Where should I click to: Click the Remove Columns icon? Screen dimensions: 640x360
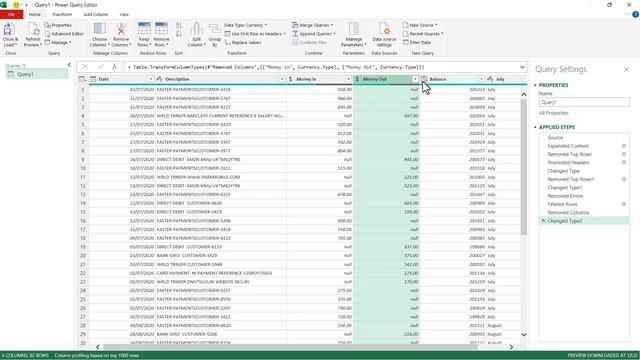121,29
